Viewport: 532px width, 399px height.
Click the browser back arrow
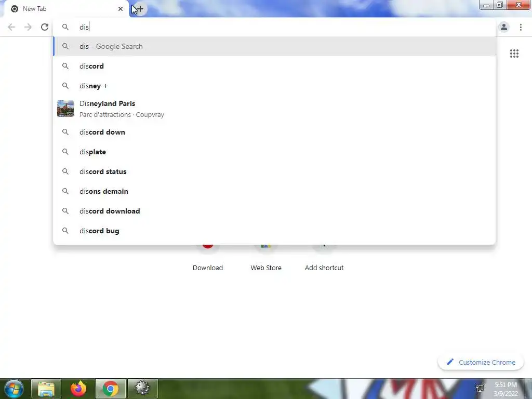(x=11, y=27)
